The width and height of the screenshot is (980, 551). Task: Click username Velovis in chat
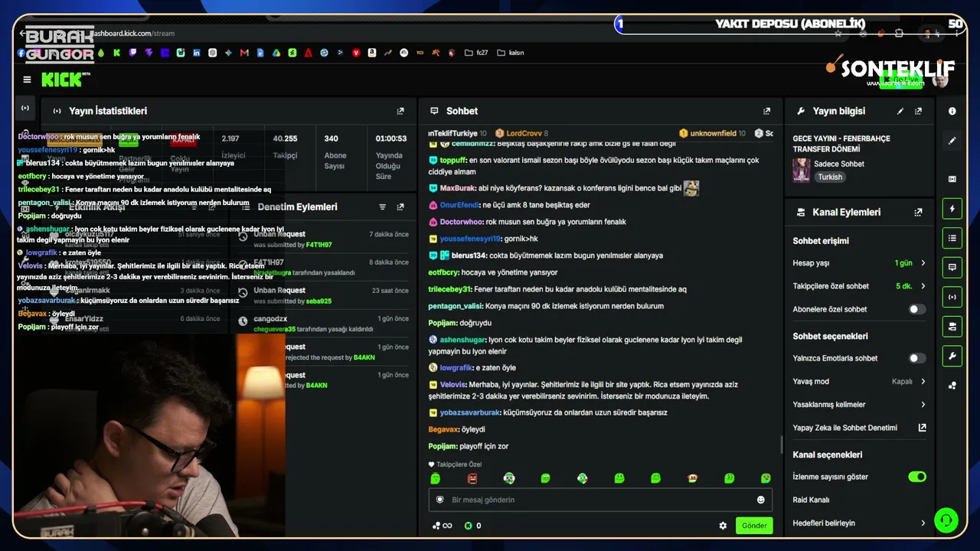click(453, 384)
